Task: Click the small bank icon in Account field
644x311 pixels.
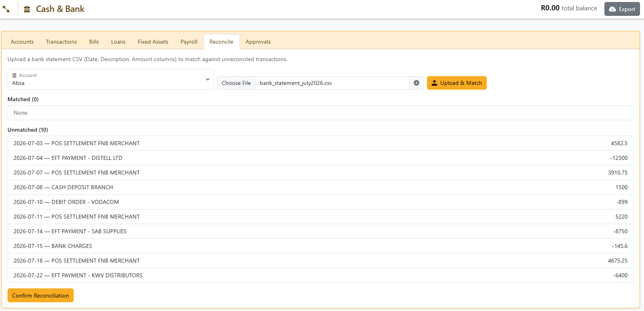Action: 15,75
